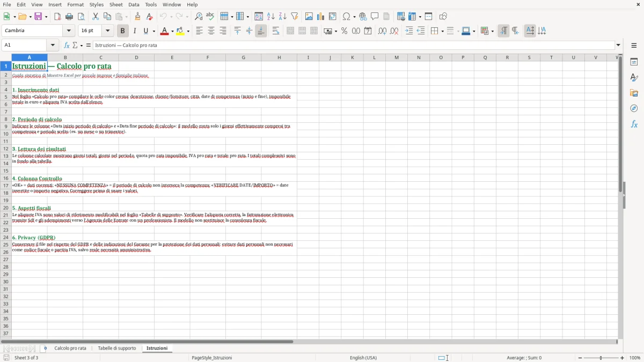Click the yellow background color swatch
Viewport: 644px width, 362px height.
[x=180, y=31]
